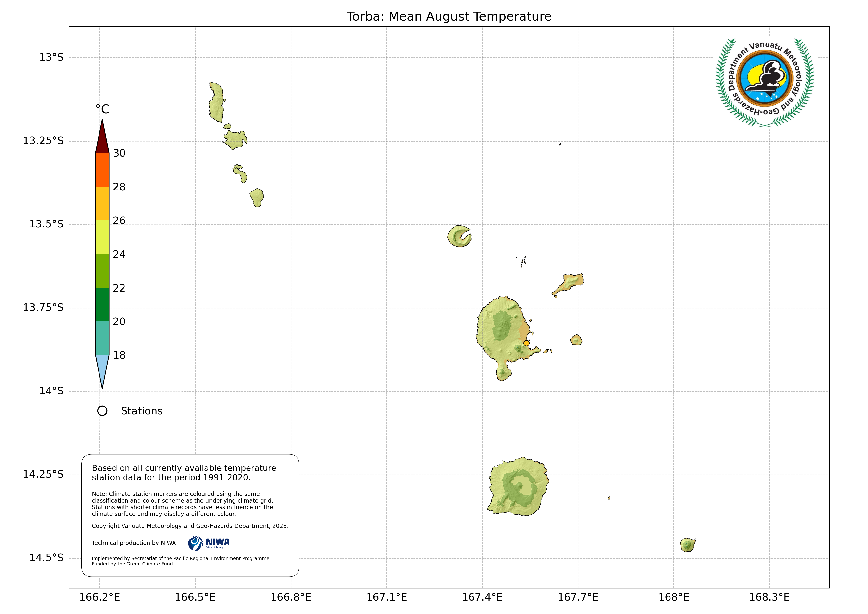Click the teal 18–20 colorbar segment
The width and height of the screenshot is (868, 614).
pyautogui.click(x=102, y=338)
